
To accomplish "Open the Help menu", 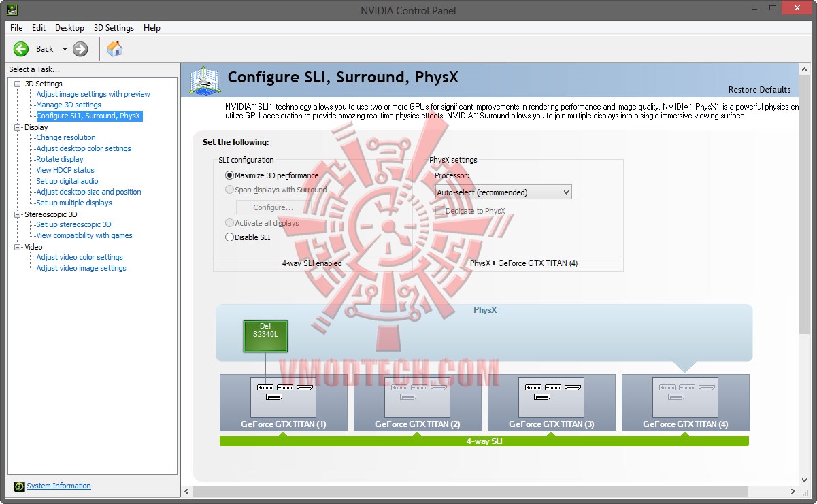I will pos(152,28).
